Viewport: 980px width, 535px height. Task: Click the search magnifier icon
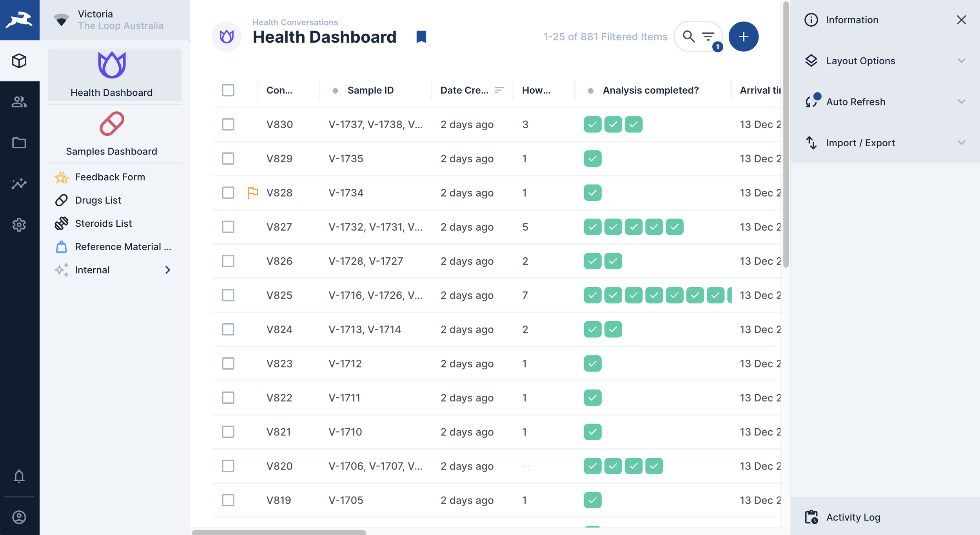click(x=688, y=36)
